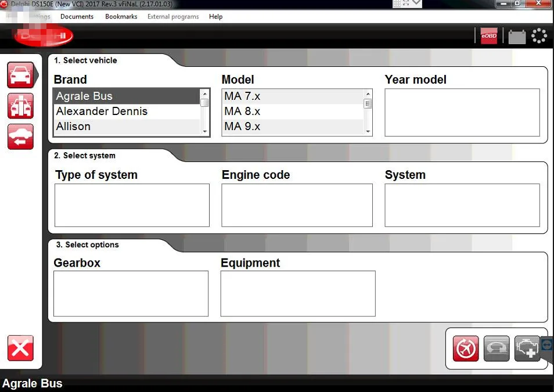Click the empty Year model list box
Screen dimensions: 554x392
[462, 113]
